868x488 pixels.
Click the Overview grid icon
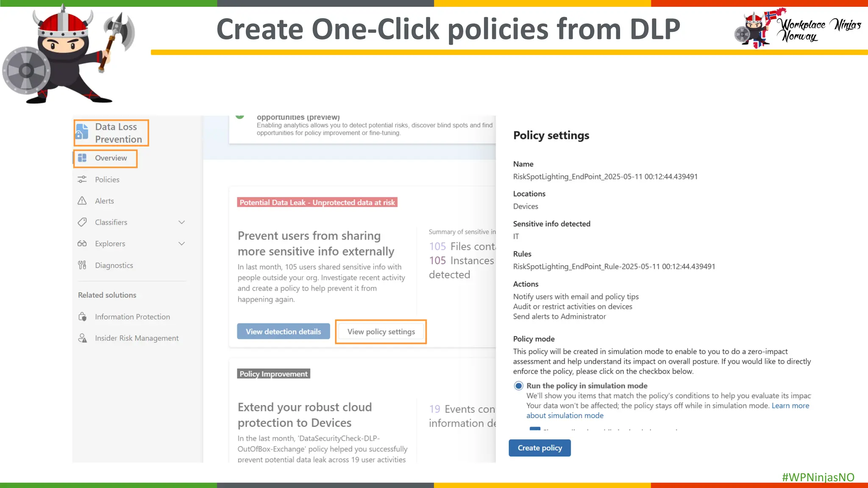click(82, 158)
